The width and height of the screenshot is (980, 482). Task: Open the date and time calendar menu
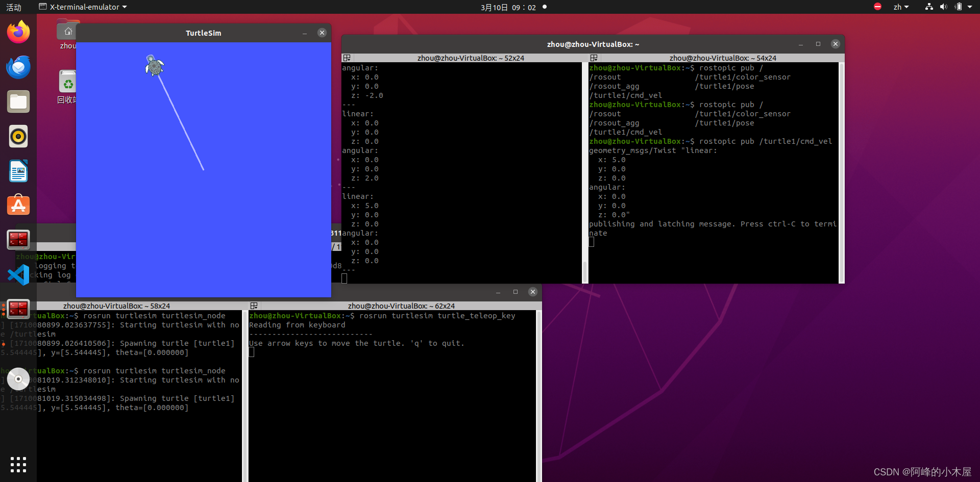pos(508,7)
